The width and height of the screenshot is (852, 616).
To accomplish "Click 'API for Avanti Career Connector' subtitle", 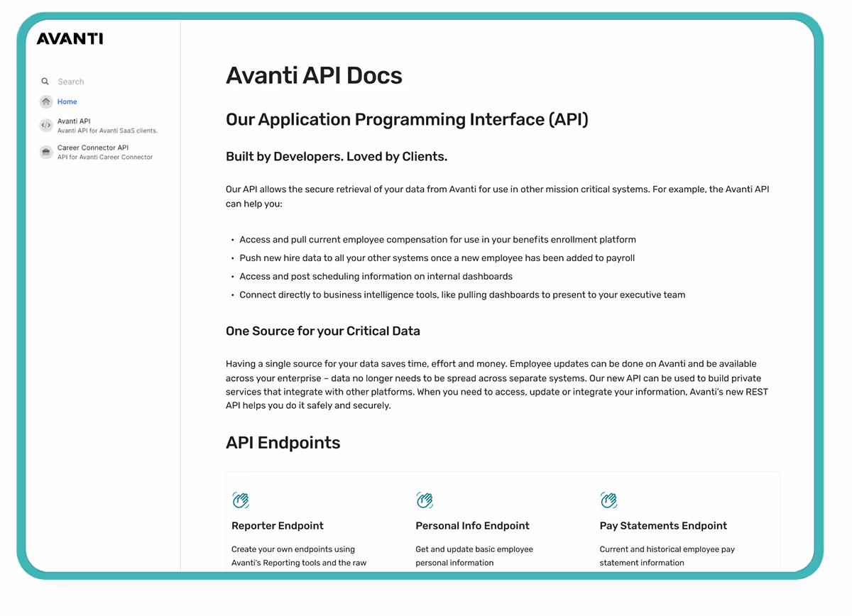I will [105, 157].
